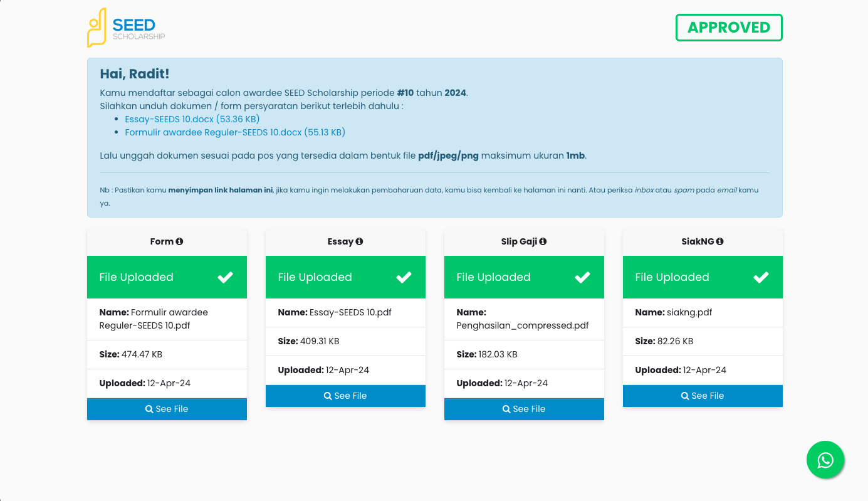This screenshot has height=501, width=868.
Task: Click file name siakng.pdf
Action: tap(689, 312)
